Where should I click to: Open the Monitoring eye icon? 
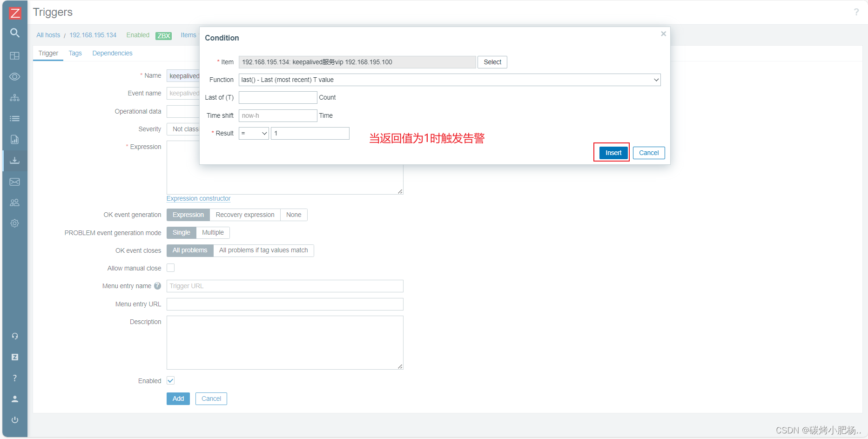coord(15,77)
